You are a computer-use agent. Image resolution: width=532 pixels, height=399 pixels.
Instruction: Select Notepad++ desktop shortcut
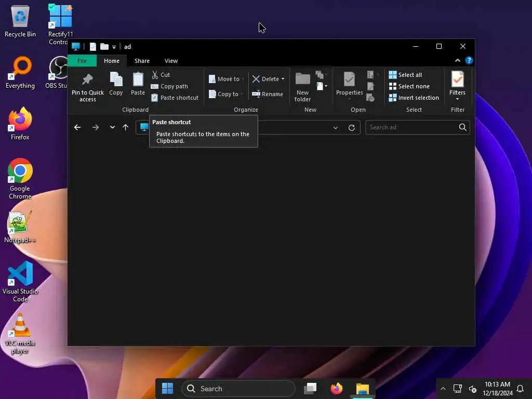tap(20, 227)
